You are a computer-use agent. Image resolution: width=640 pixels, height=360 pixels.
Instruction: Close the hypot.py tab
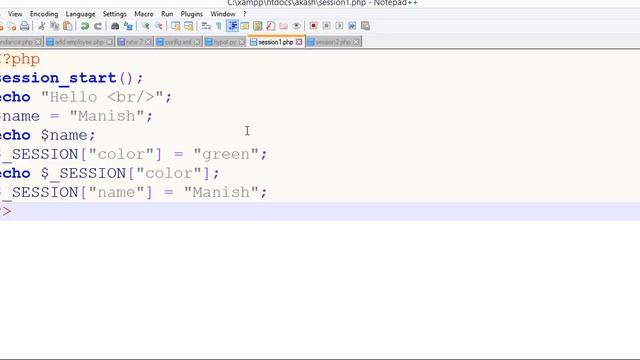242,42
